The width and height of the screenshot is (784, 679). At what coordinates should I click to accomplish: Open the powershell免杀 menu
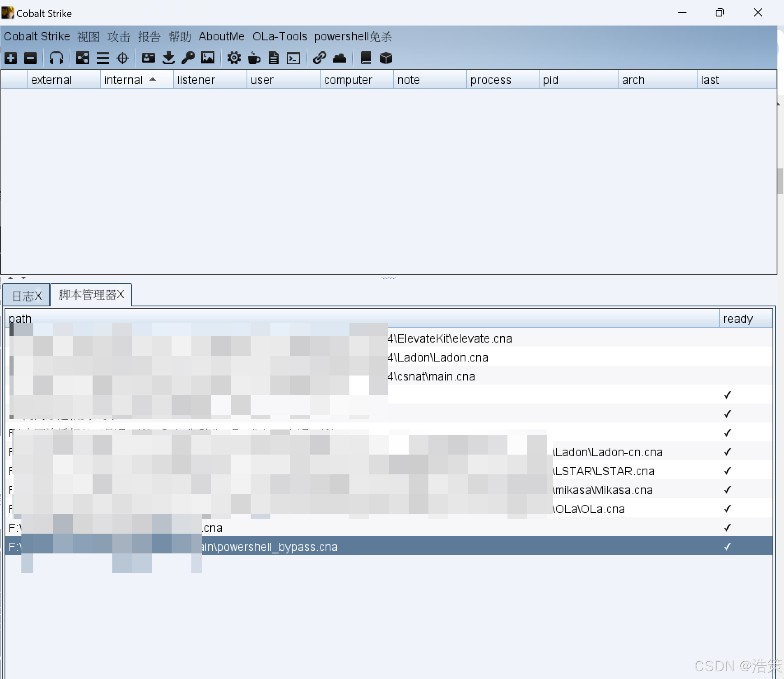(x=353, y=37)
